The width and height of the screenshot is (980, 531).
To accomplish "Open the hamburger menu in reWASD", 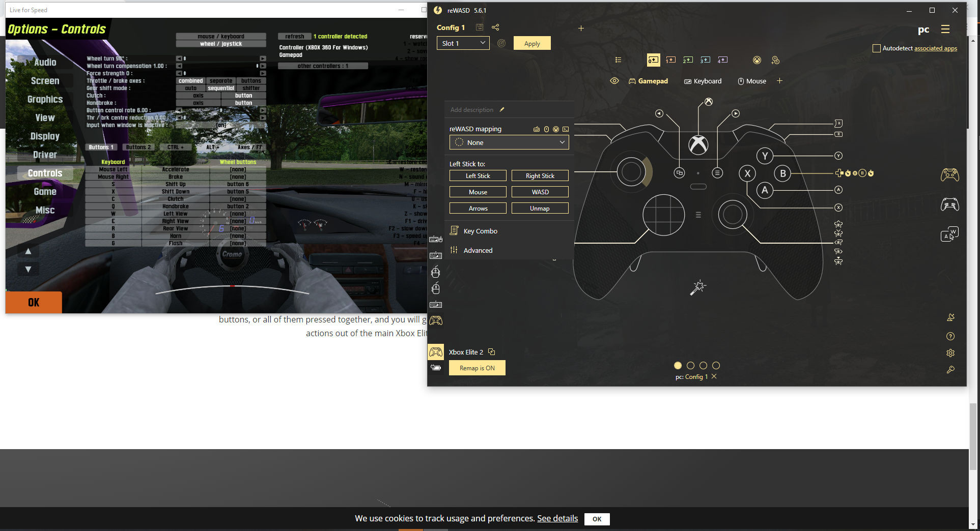I will click(945, 29).
